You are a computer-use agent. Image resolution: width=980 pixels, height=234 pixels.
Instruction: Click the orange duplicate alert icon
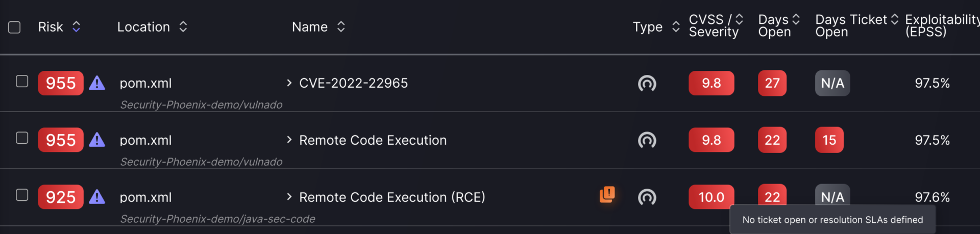(x=607, y=194)
